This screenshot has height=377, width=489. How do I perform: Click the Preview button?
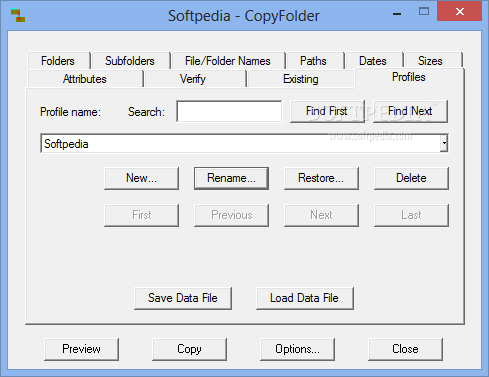point(81,349)
